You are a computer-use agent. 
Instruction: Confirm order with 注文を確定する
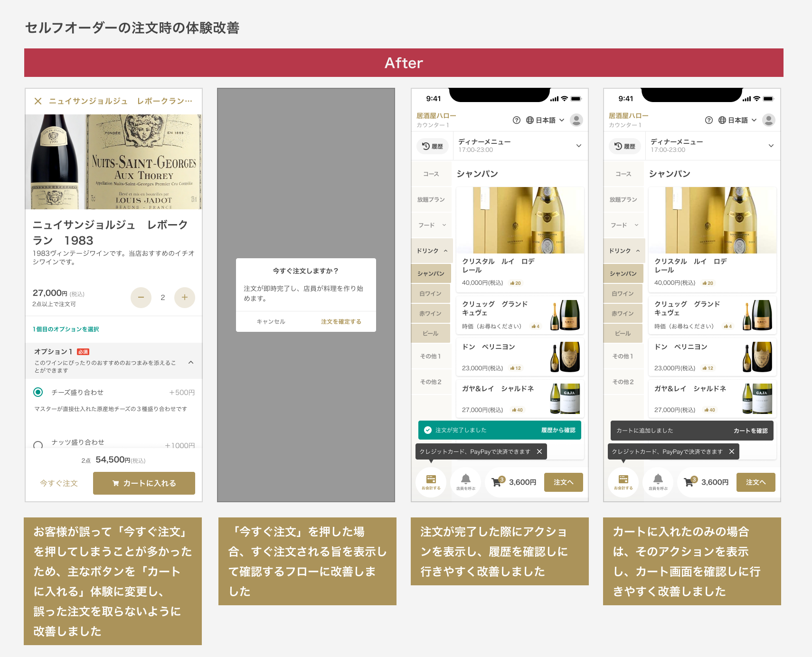(x=341, y=321)
